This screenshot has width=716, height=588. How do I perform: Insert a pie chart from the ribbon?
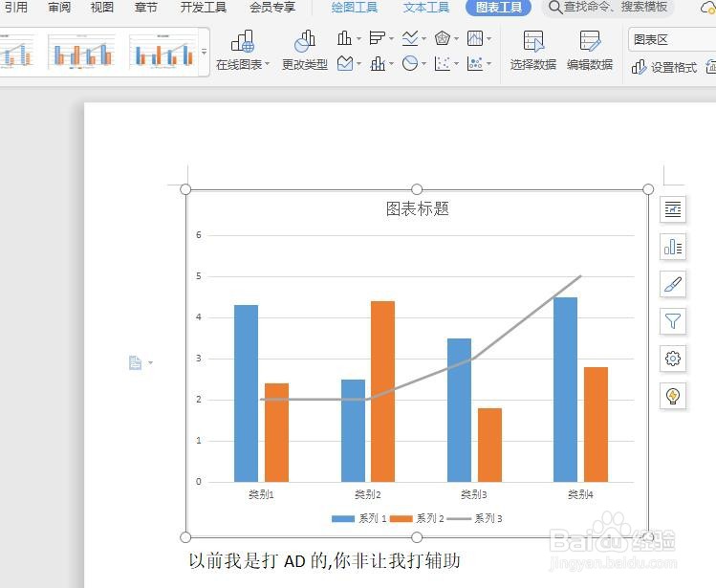410,63
